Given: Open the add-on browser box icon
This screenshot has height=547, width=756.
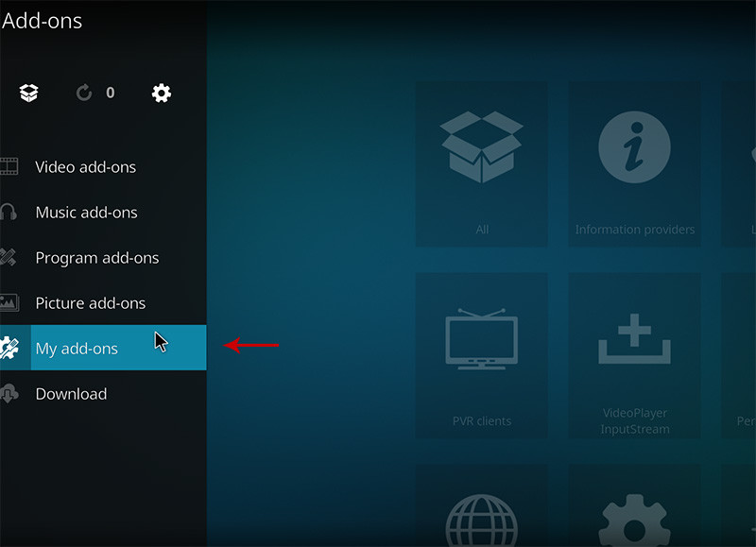Looking at the screenshot, I should 29,93.
